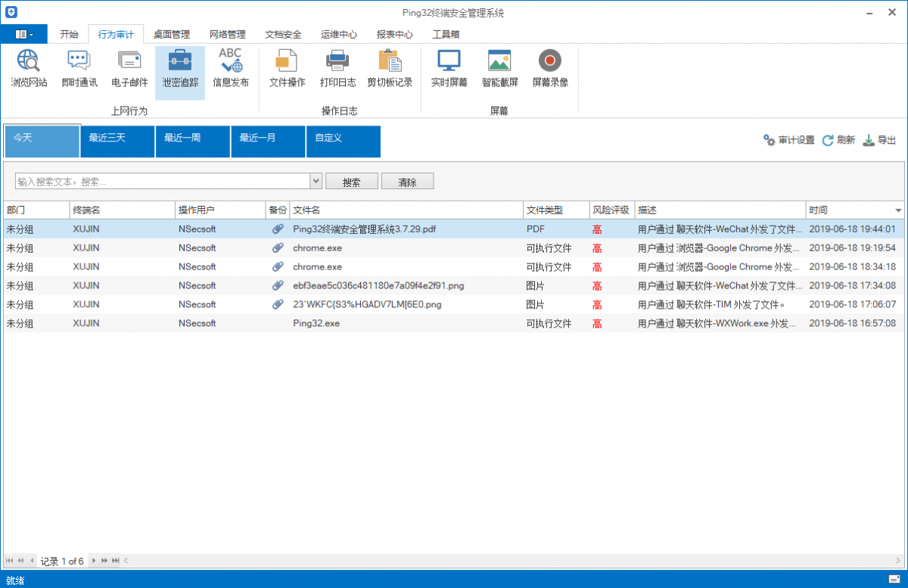This screenshot has height=588, width=908.
Task: Select the 最近一周 time filter tab
Action: coord(192,142)
